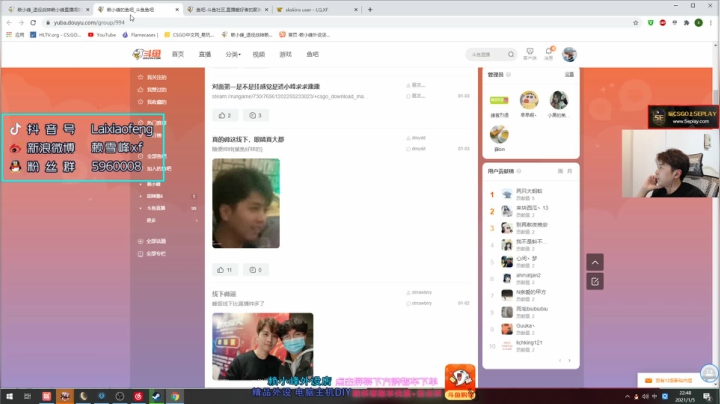The image size is (720, 404).
Task: Expand the 分类 dropdown in the navigation
Action: click(233, 54)
